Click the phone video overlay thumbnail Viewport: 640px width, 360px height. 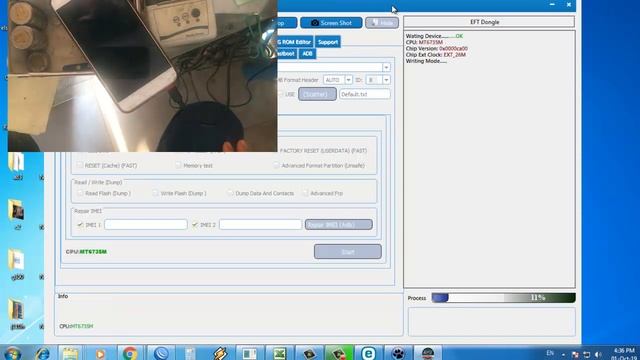[x=142, y=76]
